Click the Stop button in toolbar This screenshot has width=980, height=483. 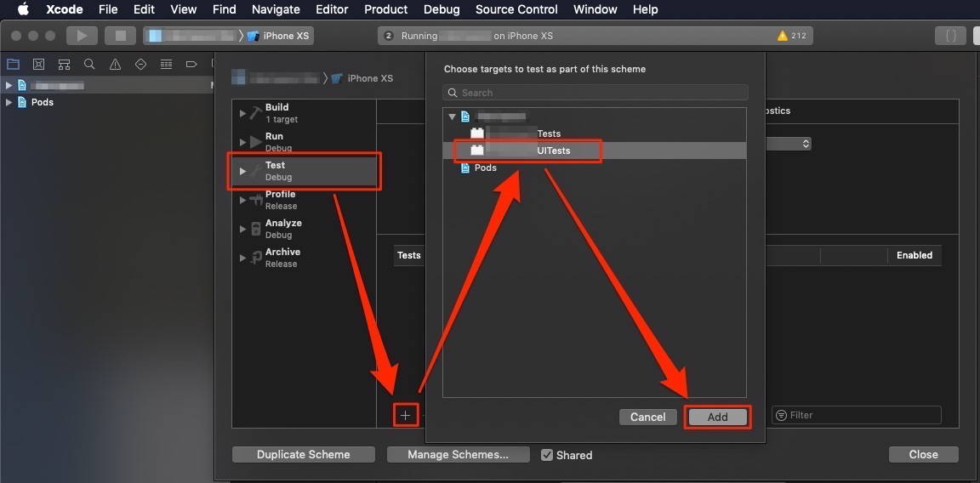(x=120, y=36)
